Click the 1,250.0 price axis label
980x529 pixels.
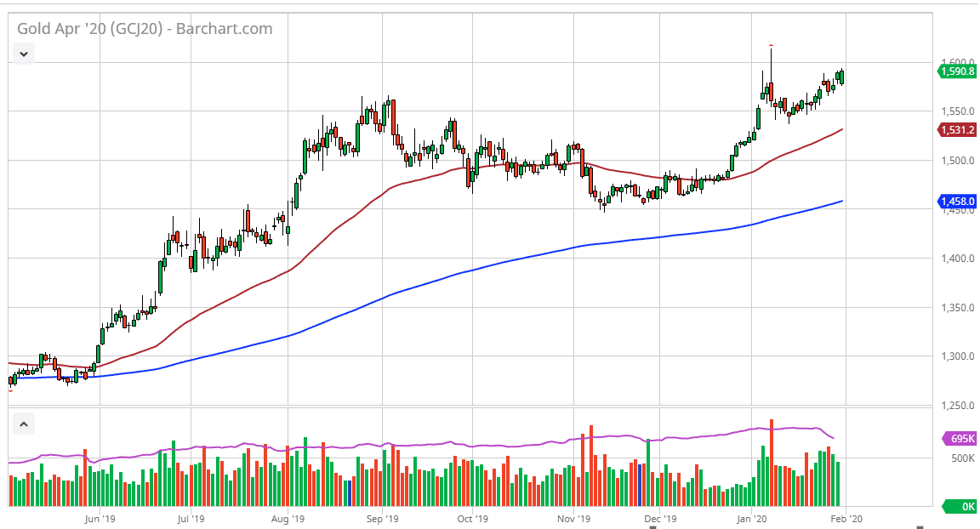coord(958,406)
